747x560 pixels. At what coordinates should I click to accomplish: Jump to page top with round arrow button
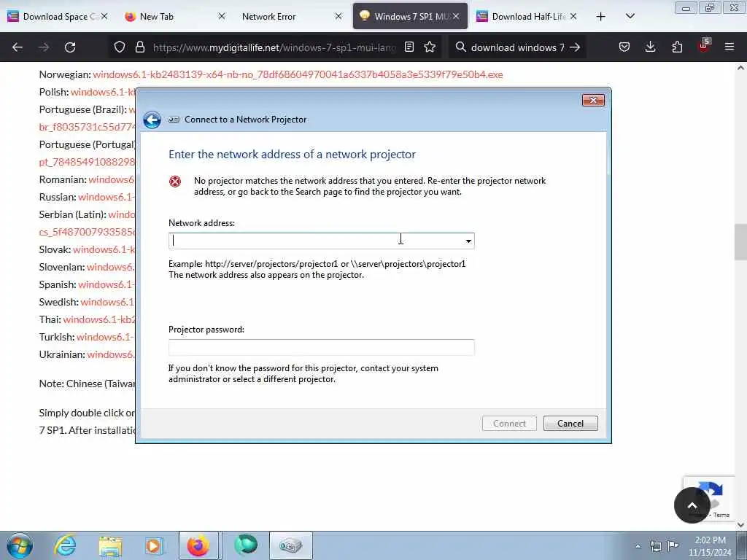click(x=692, y=505)
